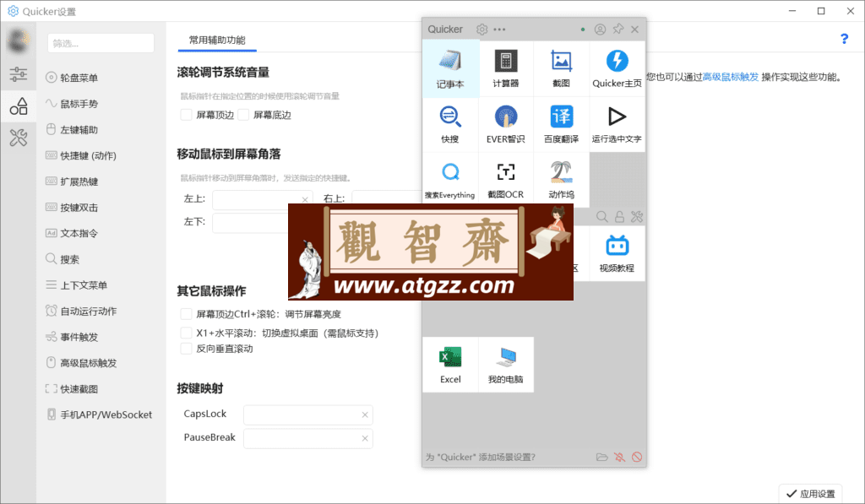Open the Quicker panel three-dots menu
865x504 pixels.
(x=499, y=30)
